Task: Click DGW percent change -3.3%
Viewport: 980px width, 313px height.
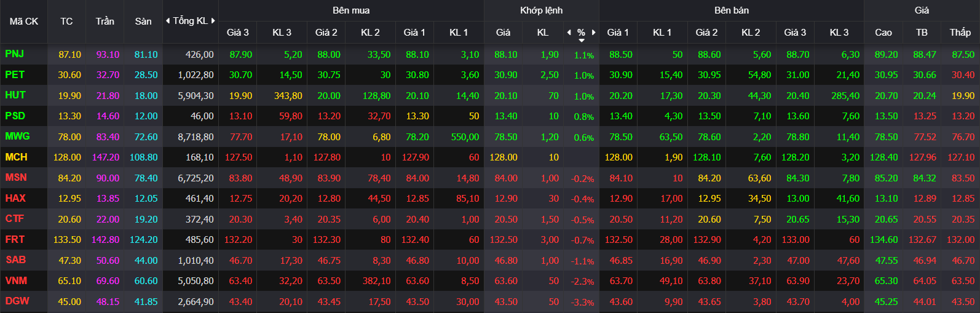Action: [x=583, y=303]
